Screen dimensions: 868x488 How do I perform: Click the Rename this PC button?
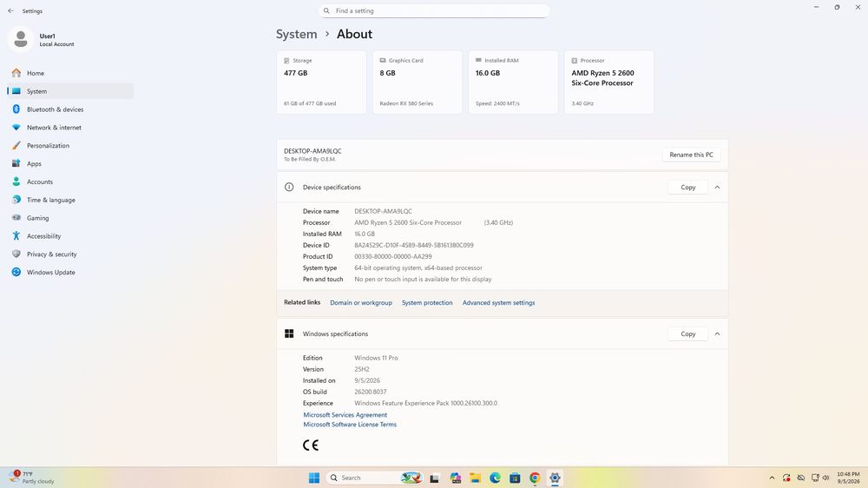[x=691, y=155]
